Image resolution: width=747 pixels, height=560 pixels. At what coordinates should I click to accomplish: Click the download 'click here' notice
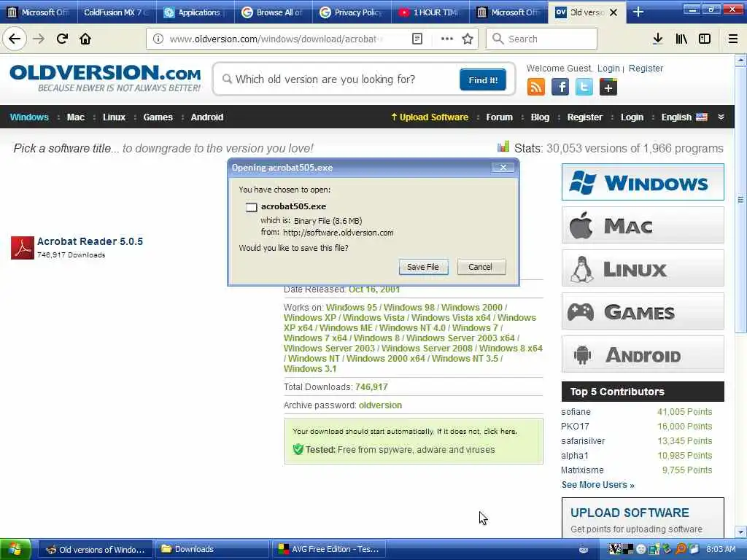[500, 432]
